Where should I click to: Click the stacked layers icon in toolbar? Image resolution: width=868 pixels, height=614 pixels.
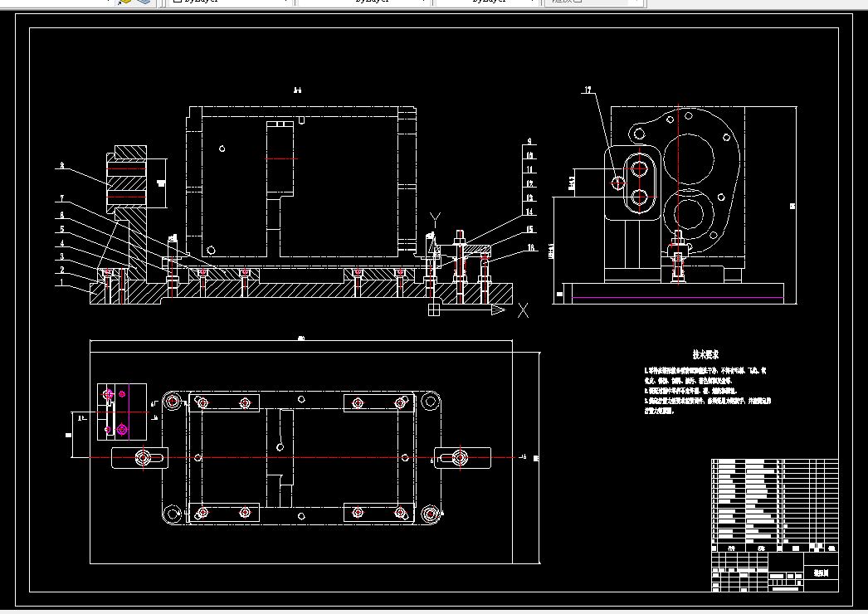tap(144, 2)
